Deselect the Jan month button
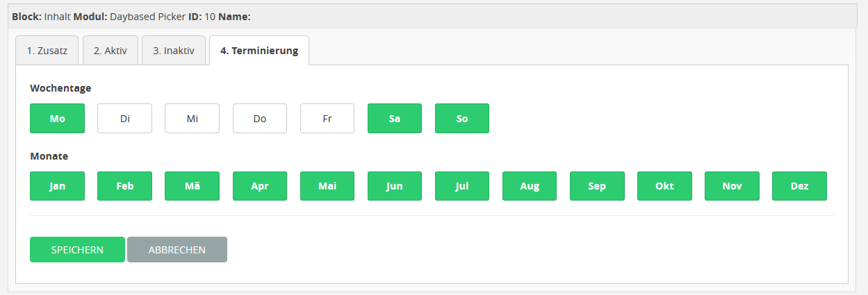The height and width of the screenshot is (295, 868). [x=57, y=186]
